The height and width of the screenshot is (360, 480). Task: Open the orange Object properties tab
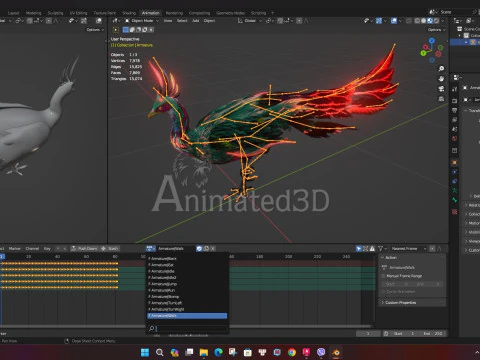click(455, 162)
